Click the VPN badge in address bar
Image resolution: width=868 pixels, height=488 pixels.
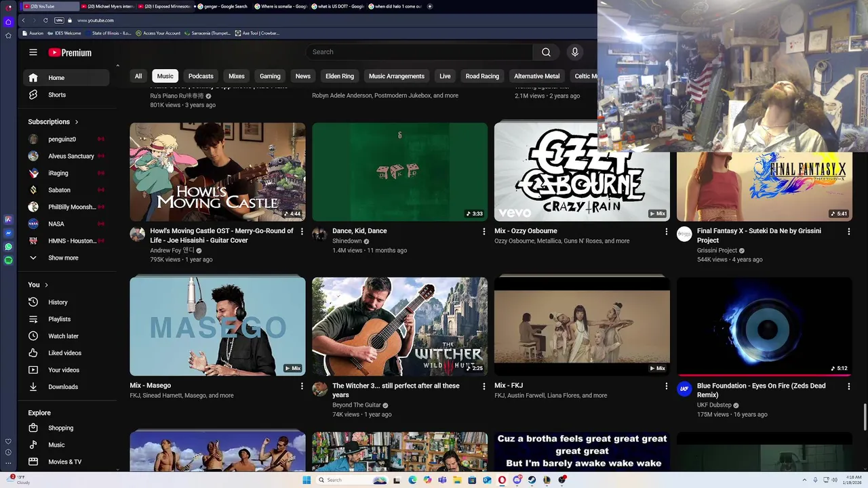click(59, 20)
